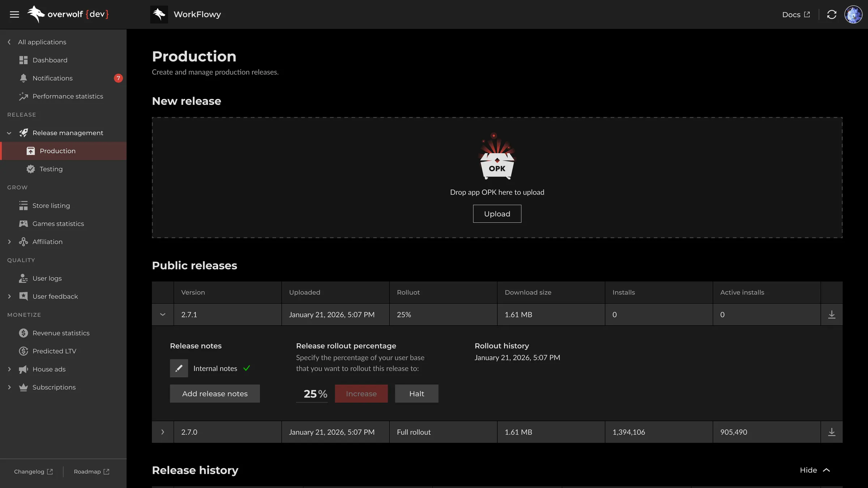Download the 2.7.1 release package
The width and height of the screenshot is (868, 488).
831,314
